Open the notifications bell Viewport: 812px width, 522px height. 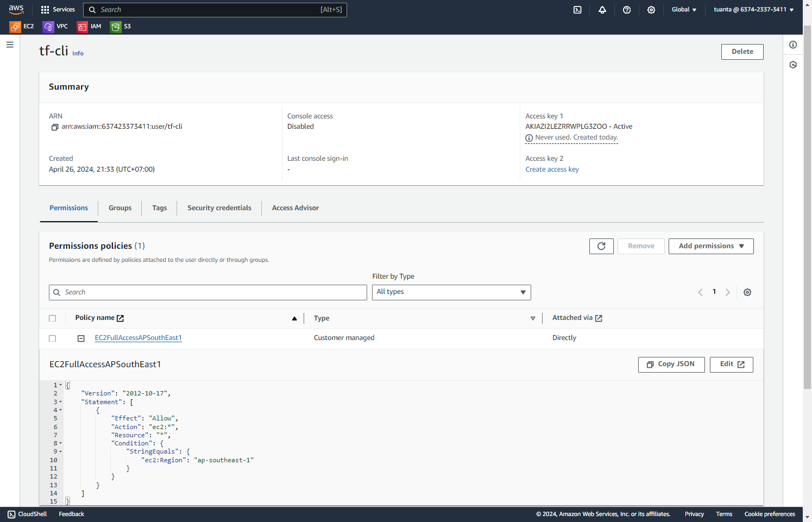(602, 10)
